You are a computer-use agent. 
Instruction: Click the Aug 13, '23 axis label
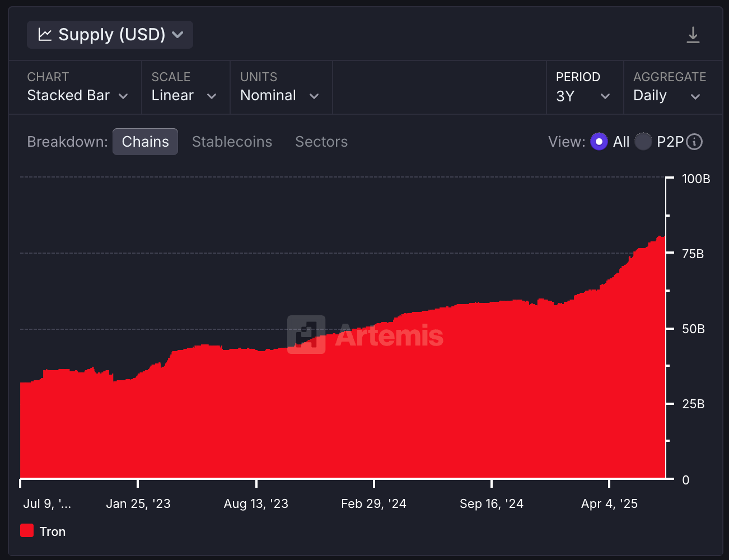[256, 503]
